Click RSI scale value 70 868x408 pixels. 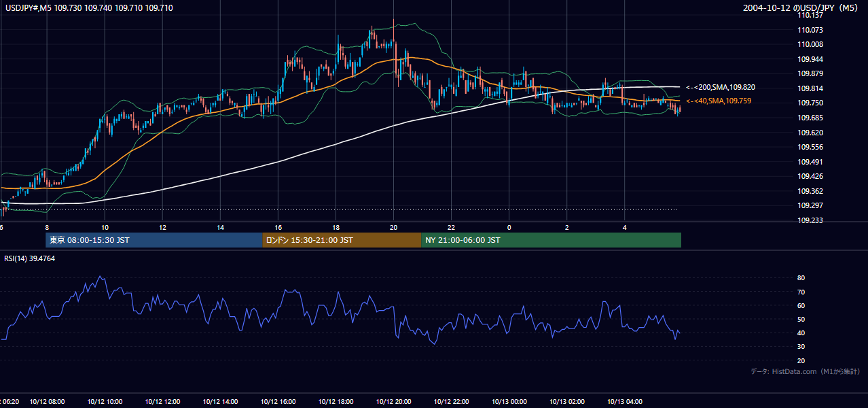point(801,292)
